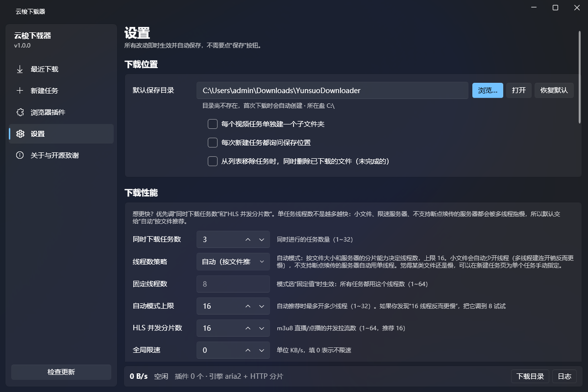Click 打开 button for save directory

(x=519, y=90)
